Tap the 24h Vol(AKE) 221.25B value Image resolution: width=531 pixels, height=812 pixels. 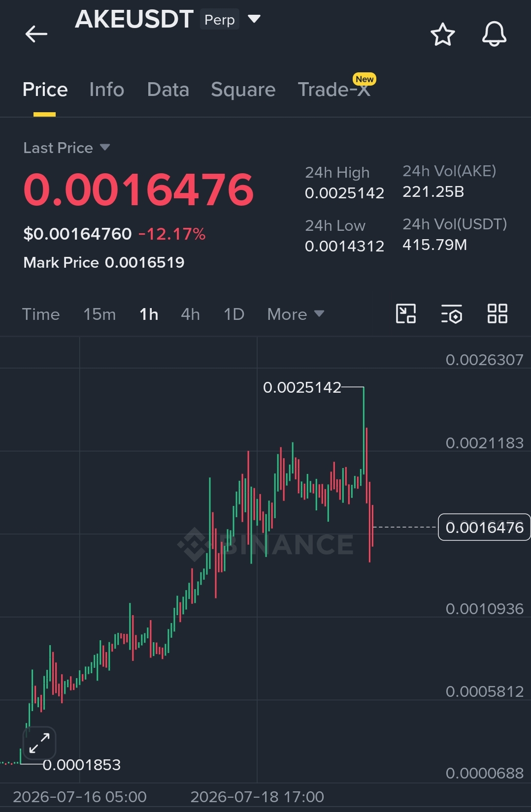tap(433, 191)
